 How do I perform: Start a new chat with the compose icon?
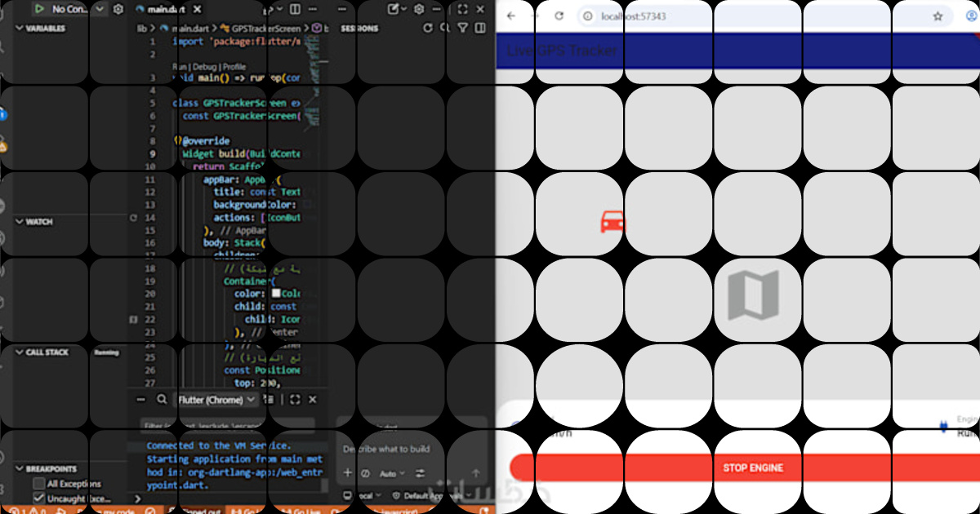pyautogui.click(x=393, y=9)
